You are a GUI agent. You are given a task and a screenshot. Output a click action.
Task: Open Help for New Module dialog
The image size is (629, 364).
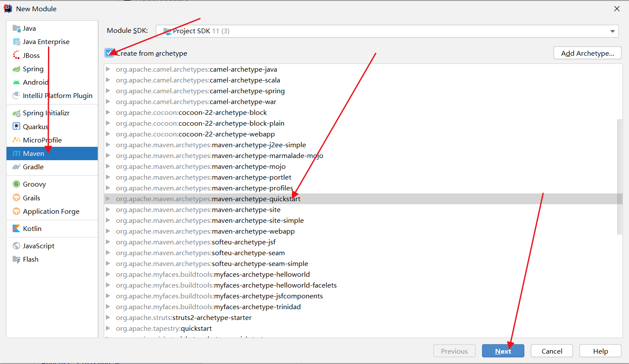pyautogui.click(x=600, y=351)
